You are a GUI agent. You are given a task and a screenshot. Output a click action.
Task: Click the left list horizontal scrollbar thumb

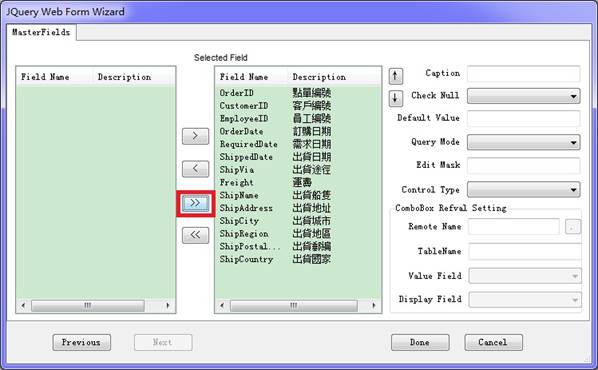coord(88,306)
